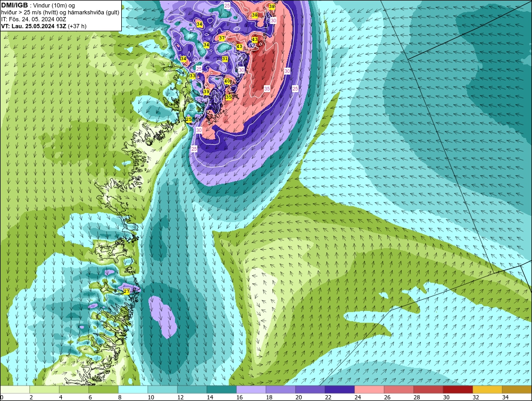
Task: Click the 'VT: Lau. 25.05.2024 13Z' valid time
Action: [x=34, y=26]
